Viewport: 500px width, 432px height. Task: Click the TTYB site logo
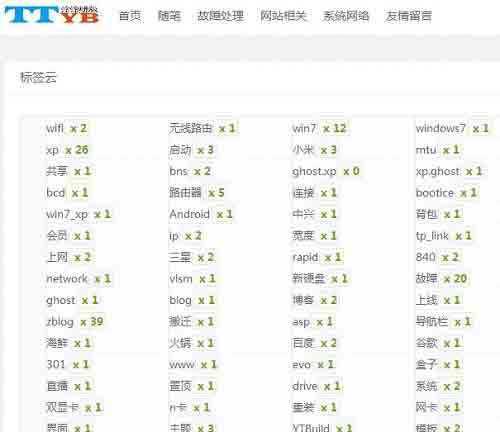52,15
